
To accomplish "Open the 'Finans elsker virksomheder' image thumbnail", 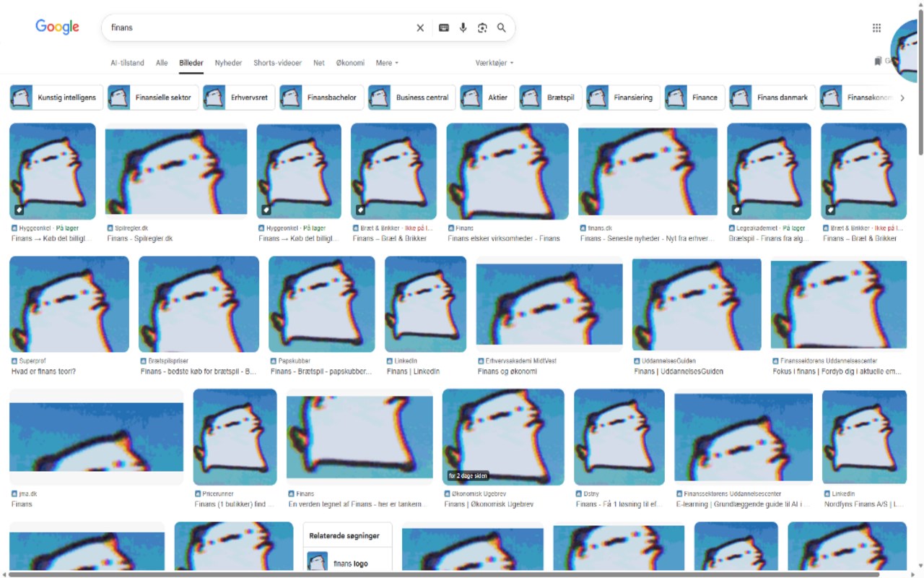I will [507, 171].
